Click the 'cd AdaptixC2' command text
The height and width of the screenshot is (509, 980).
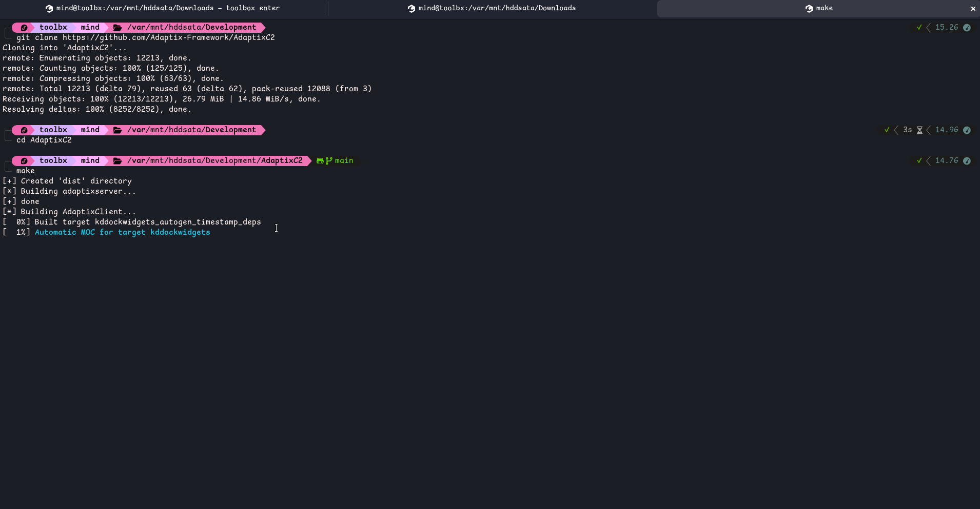coord(44,140)
